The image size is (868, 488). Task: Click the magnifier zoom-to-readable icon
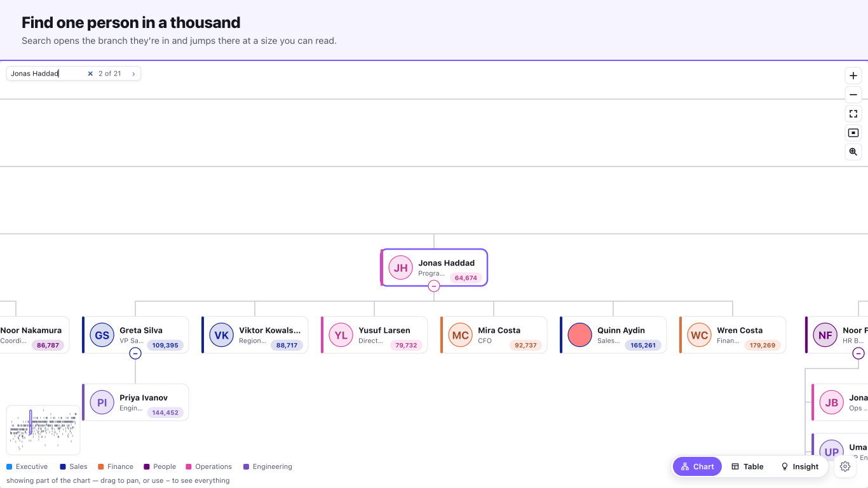click(853, 152)
